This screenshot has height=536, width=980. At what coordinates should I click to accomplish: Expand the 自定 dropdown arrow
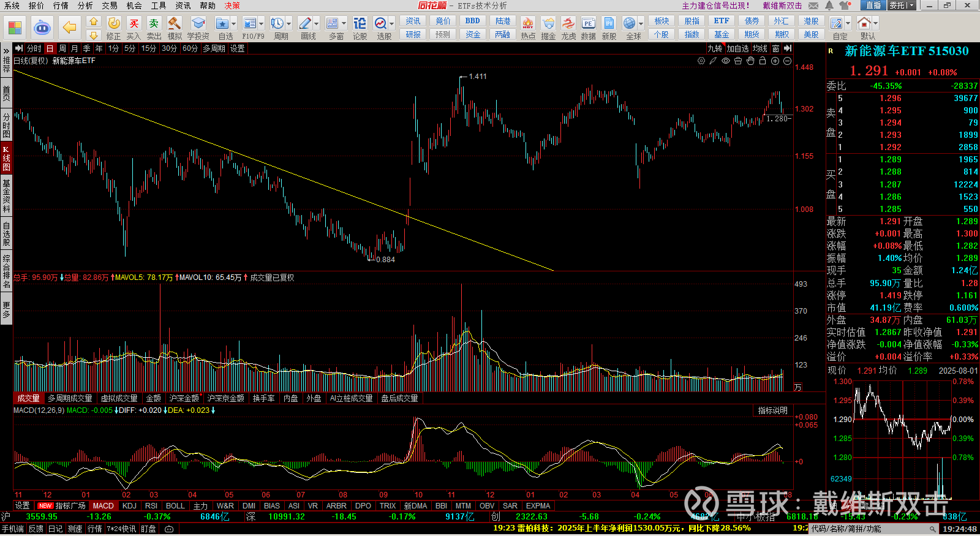(848, 24)
